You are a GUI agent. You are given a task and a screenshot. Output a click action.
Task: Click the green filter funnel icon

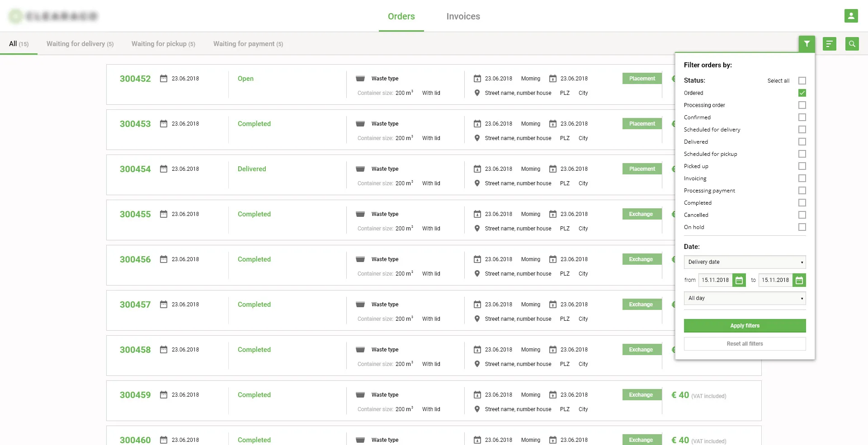click(807, 44)
